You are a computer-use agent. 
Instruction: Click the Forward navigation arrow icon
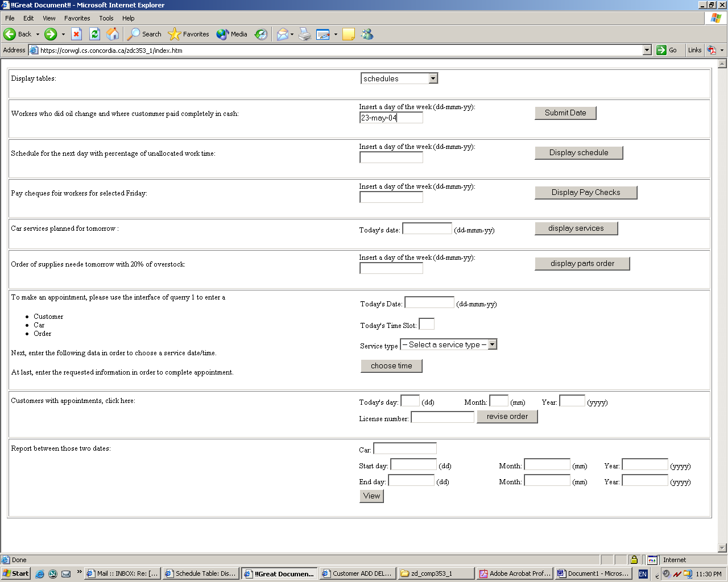(x=51, y=34)
